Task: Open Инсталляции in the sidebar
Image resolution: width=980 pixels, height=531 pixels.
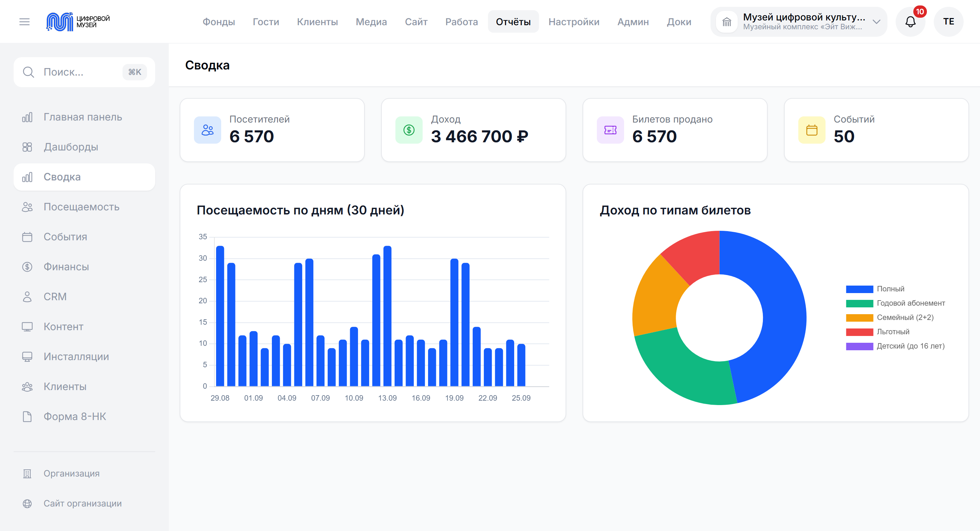Action: pyautogui.click(x=84, y=357)
